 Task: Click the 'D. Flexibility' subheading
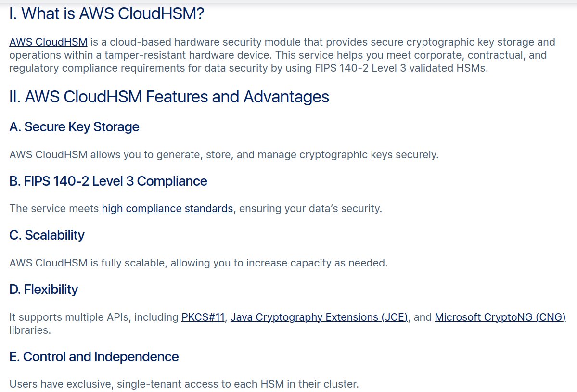point(43,289)
